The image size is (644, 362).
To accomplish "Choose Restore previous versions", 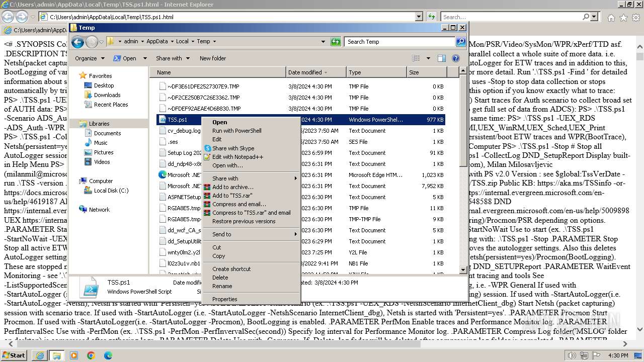I will (251, 221).
